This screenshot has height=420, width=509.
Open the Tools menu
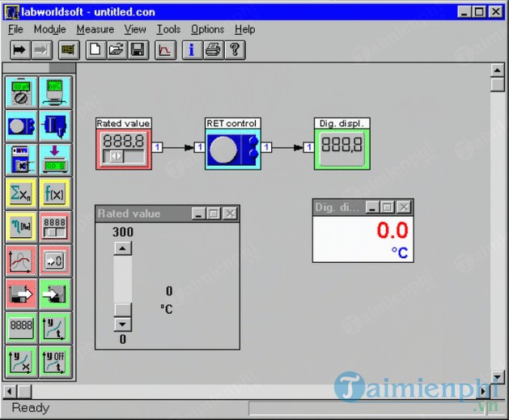point(168,29)
